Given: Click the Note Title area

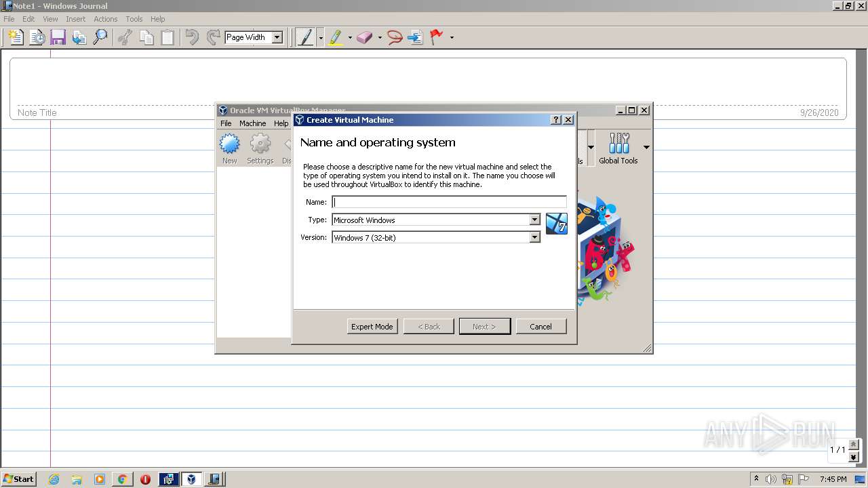Looking at the screenshot, I should (37, 113).
